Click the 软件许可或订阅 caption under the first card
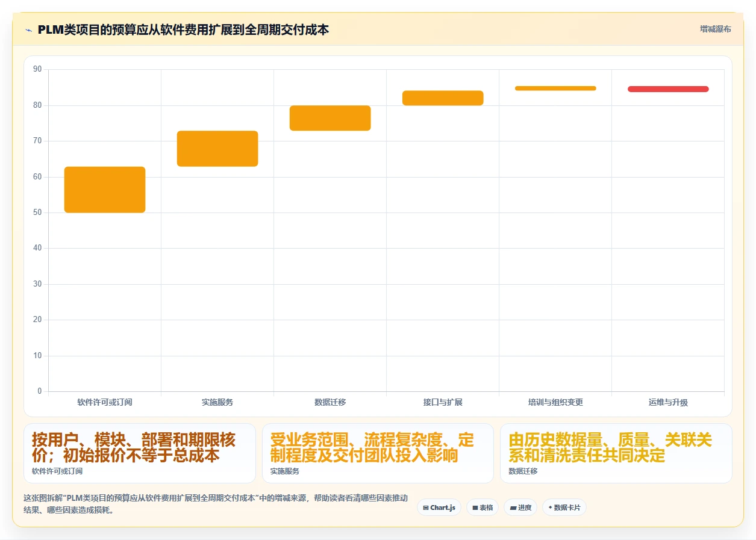This screenshot has height=540, width=756. click(x=57, y=471)
